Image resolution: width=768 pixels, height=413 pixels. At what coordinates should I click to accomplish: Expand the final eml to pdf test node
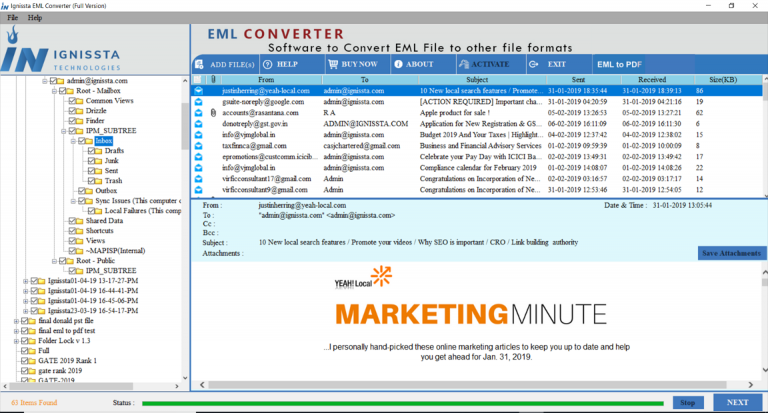(16, 331)
